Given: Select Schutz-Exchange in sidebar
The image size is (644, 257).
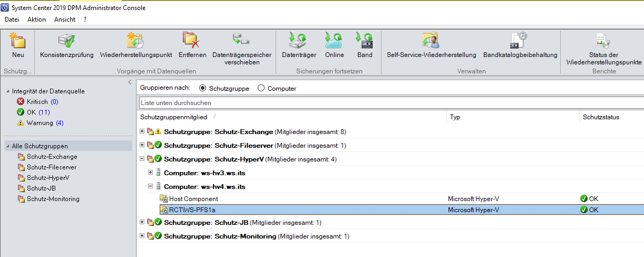Looking at the screenshot, I should pos(52,157).
